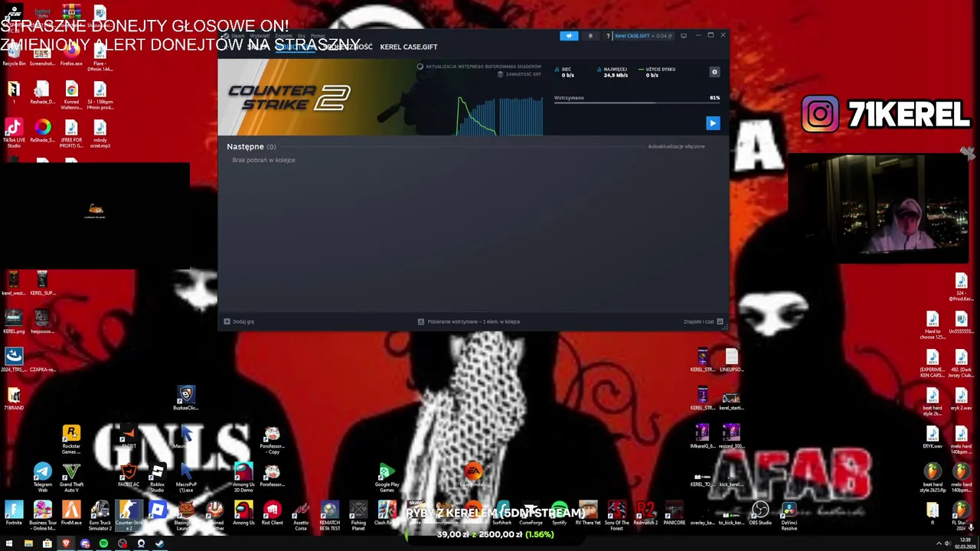Open Telegram Web desktop shortcut
This screenshot has height=551, width=980.
pos(42,477)
